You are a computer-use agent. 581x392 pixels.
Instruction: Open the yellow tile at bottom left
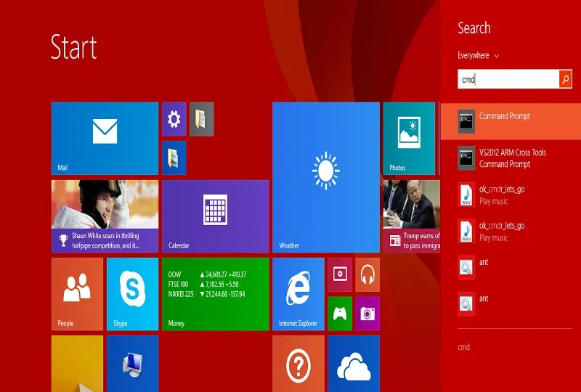pos(77,364)
